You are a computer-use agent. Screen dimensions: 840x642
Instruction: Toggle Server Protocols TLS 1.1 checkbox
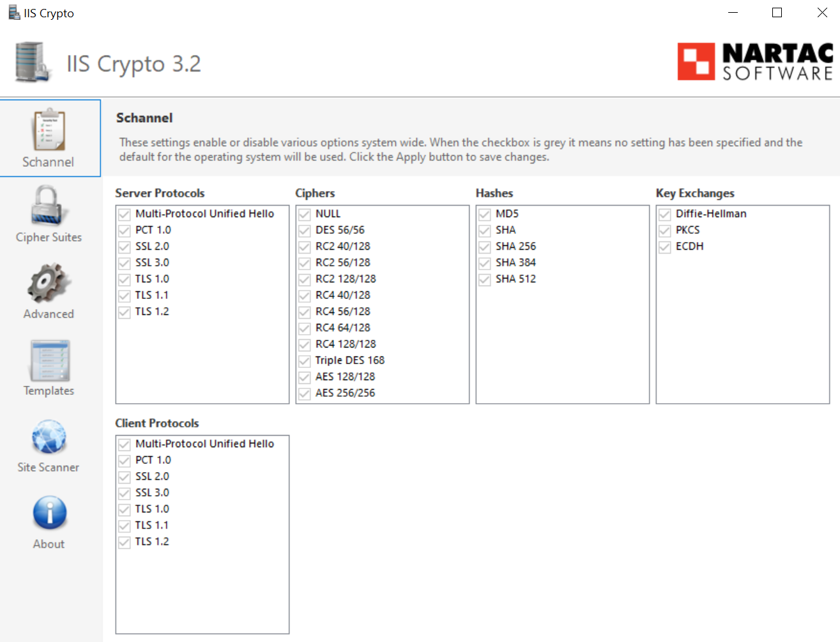click(125, 295)
